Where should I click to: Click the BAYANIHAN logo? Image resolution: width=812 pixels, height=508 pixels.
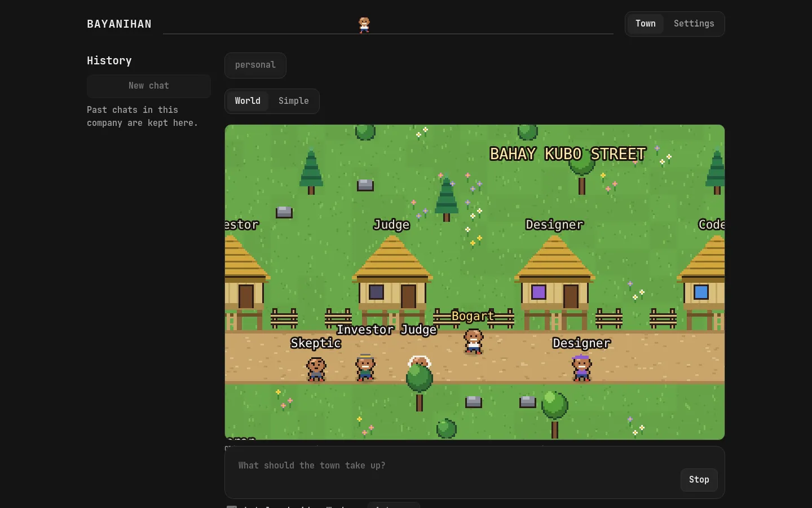pos(119,24)
